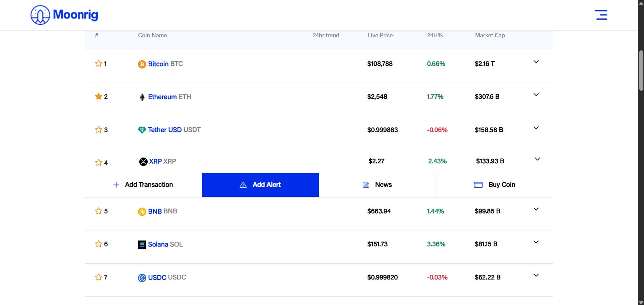The height and width of the screenshot is (305, 644).
Task: Click the Tether coin icon
Action: pos(142,130)
